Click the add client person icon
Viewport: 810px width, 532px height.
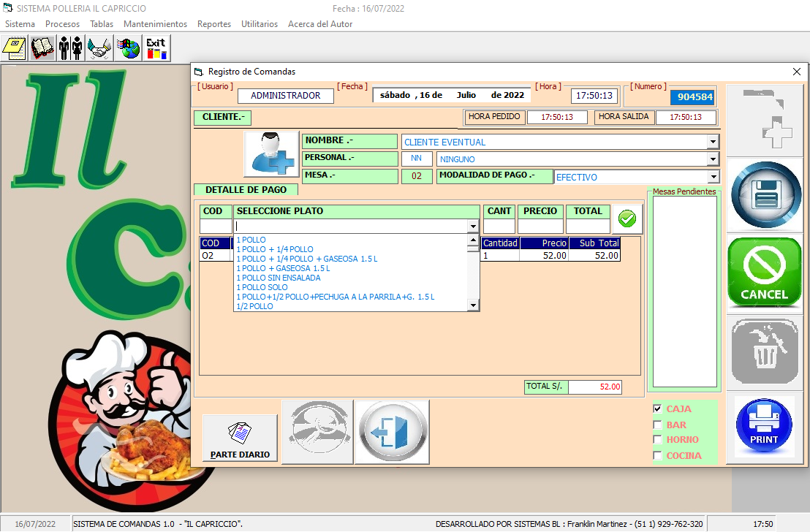coord(271,154)
